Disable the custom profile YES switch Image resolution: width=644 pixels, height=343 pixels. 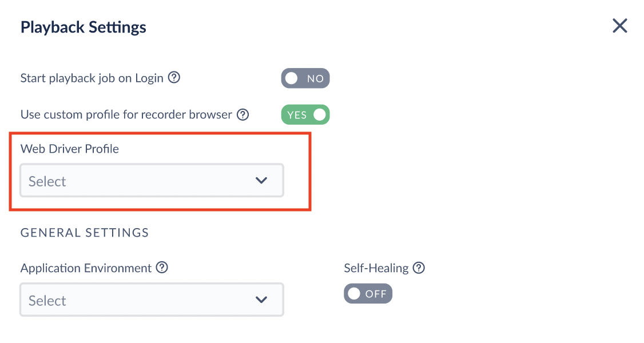(305, 114)
